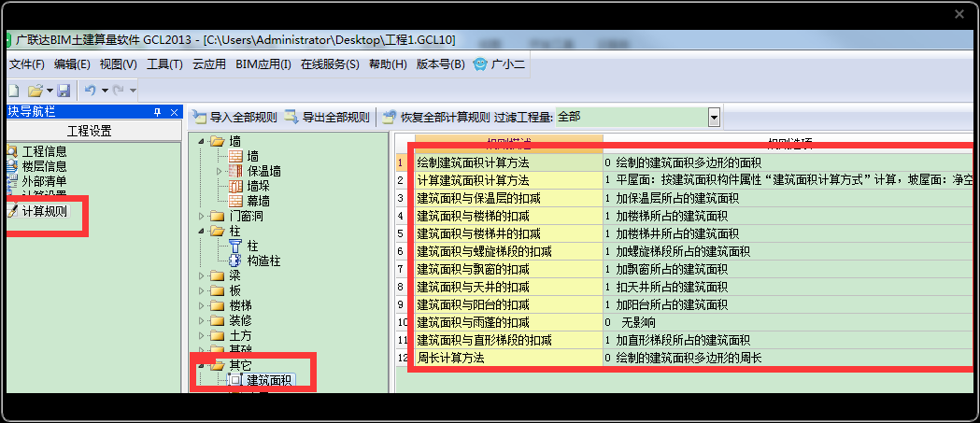Click 导入全部规则 import button

pos(234,117)
